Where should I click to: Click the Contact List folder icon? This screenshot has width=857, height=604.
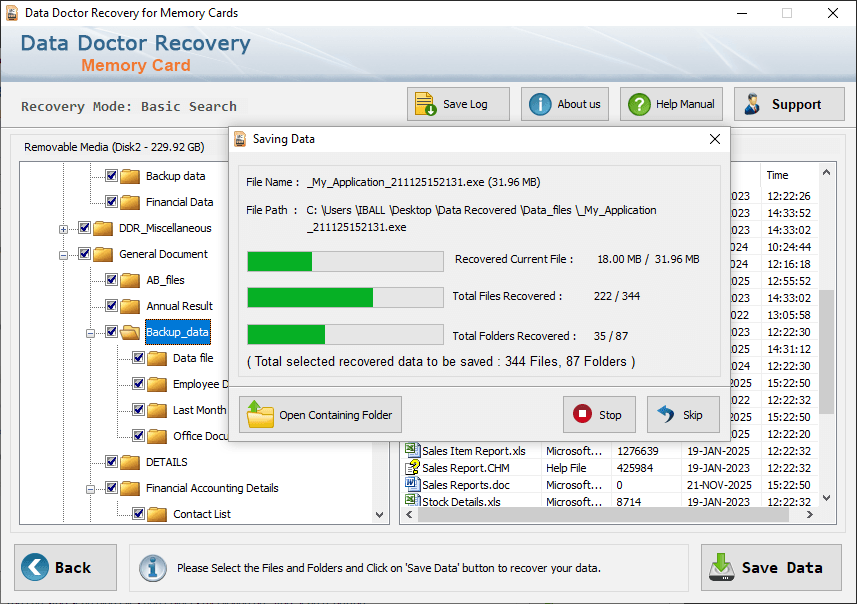click(157, 514)
